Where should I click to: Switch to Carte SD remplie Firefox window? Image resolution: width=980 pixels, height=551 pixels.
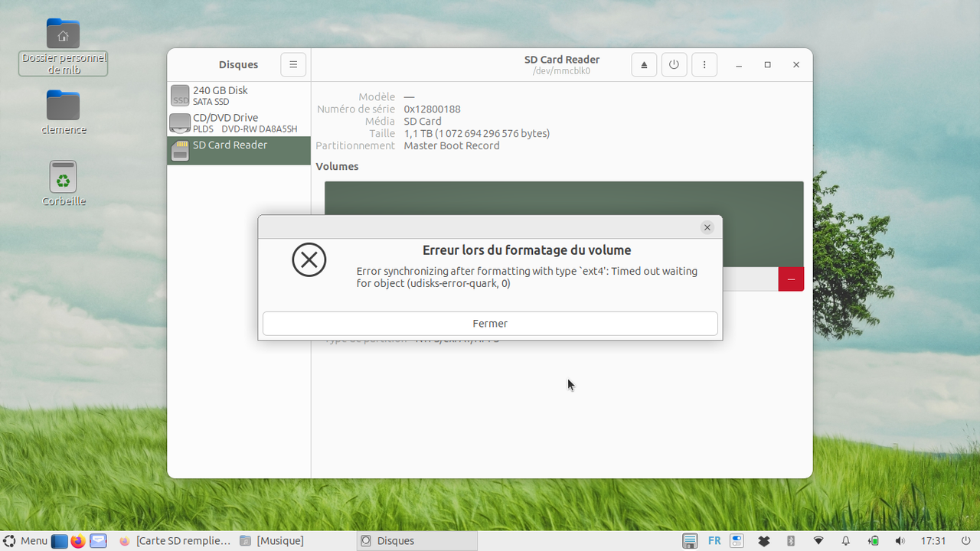[175, 541]
